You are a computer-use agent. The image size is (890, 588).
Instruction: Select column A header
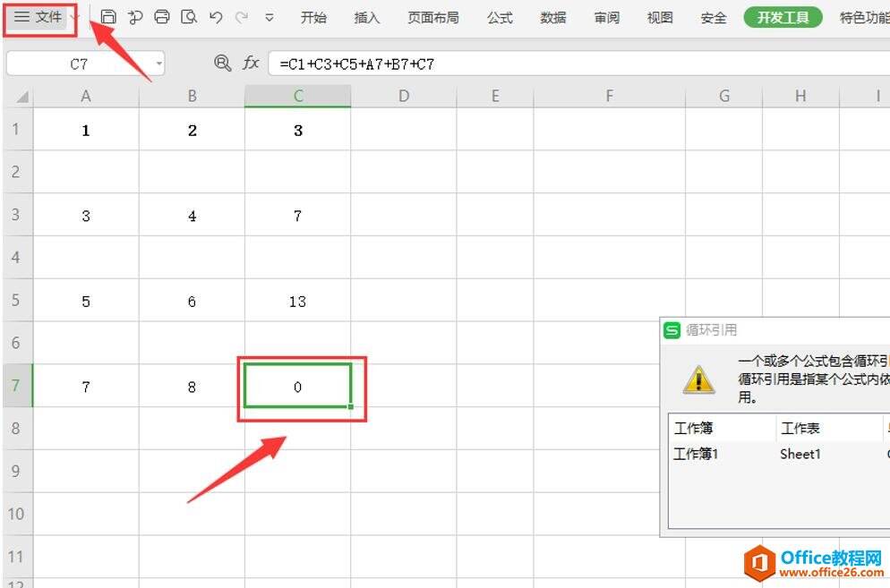(x=86, y=96)
